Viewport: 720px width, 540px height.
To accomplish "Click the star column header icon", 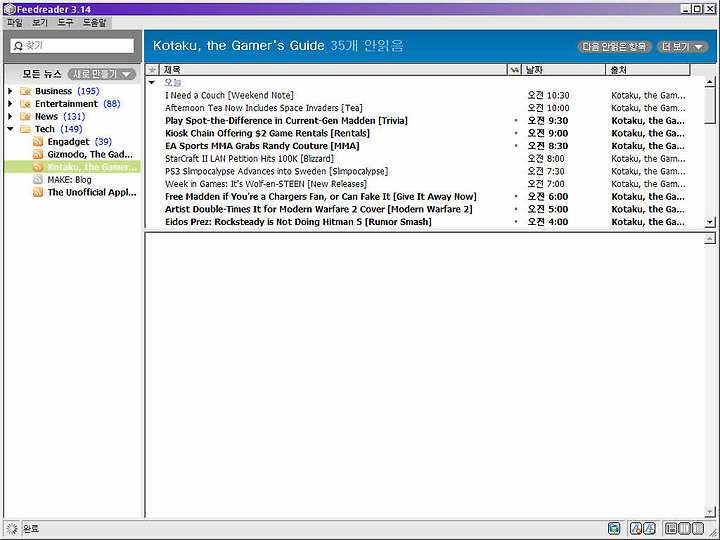I will click(152, 70).
